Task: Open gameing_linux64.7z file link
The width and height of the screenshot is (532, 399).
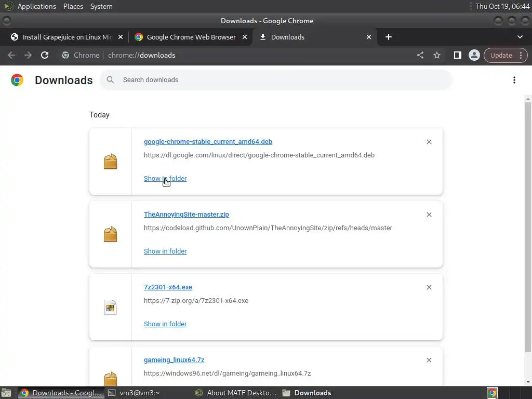Action: 174,360
